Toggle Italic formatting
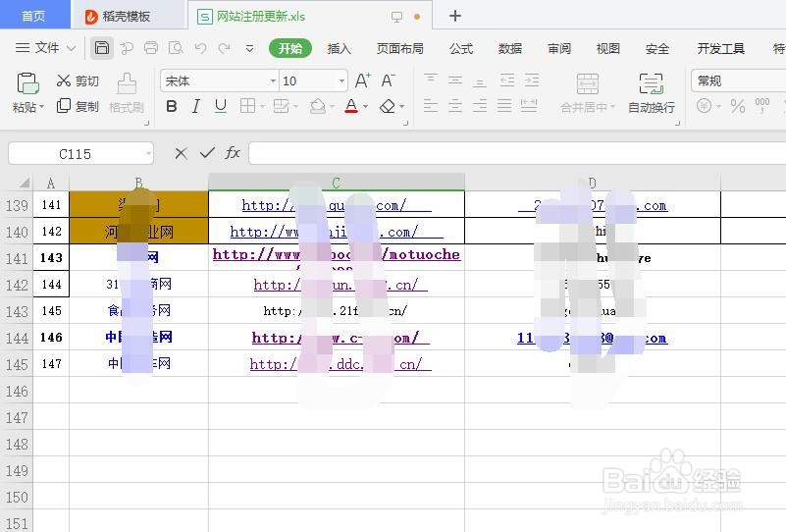This screenshot has width=786, height=532. coord(196,106)
